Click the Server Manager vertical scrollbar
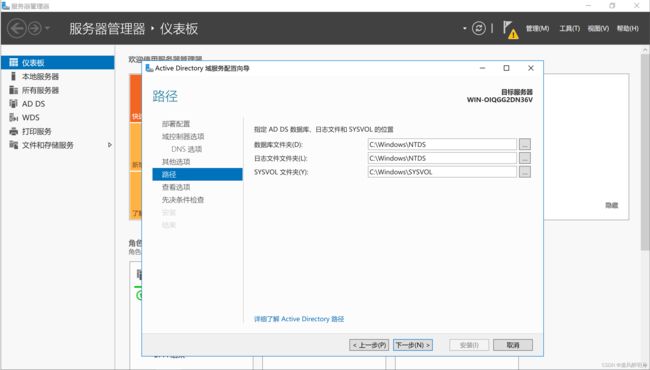Image resolution: width=650 pixels, height=370 pixels. pyautogui.click(x=645, y=151)
